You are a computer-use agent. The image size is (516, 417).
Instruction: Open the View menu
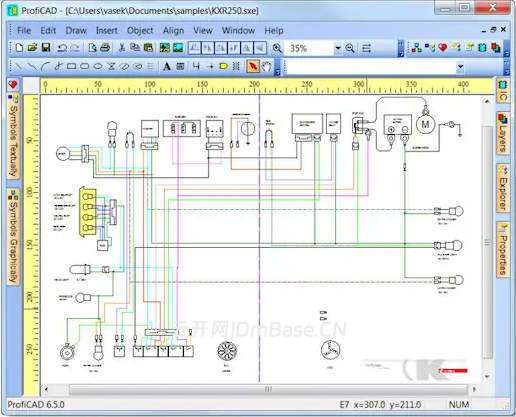[203, 31]
